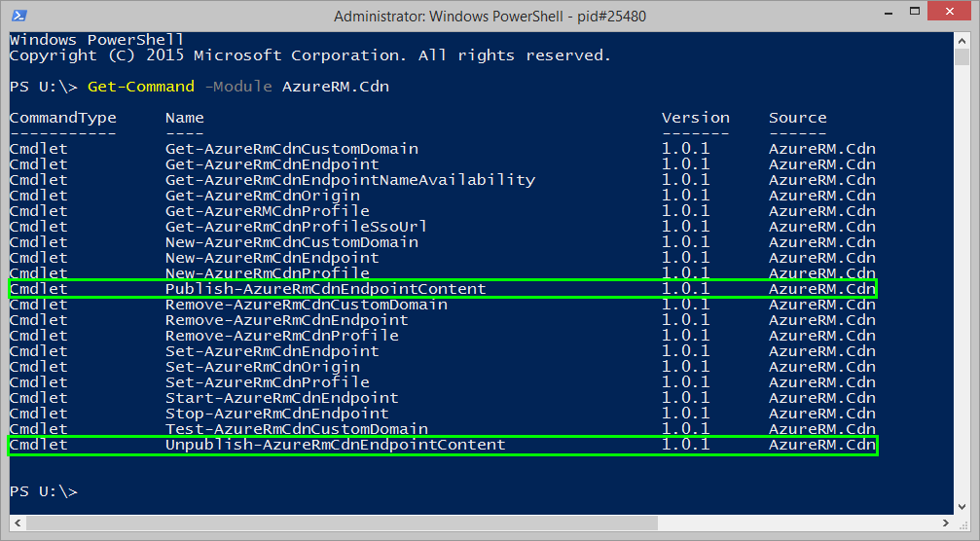Click the window title text pid#25480

point(611,17)
